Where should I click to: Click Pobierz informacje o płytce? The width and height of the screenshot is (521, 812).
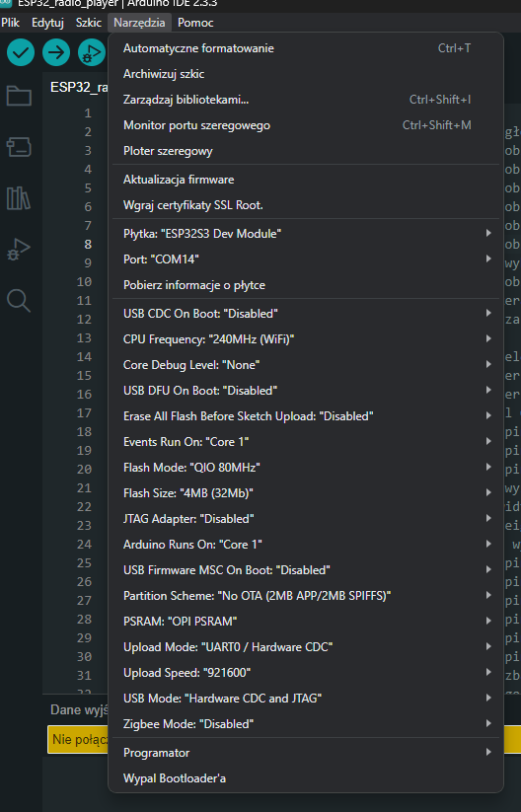point(306,285)
